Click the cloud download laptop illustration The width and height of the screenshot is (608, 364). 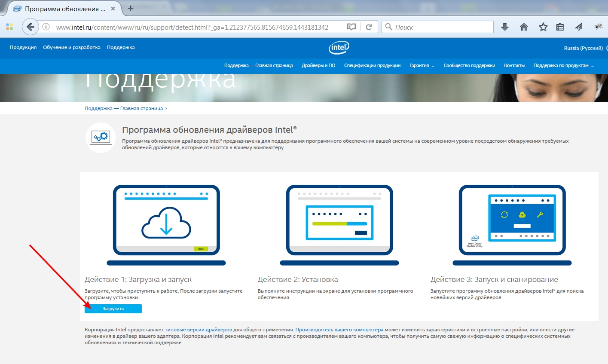point(166,226)
